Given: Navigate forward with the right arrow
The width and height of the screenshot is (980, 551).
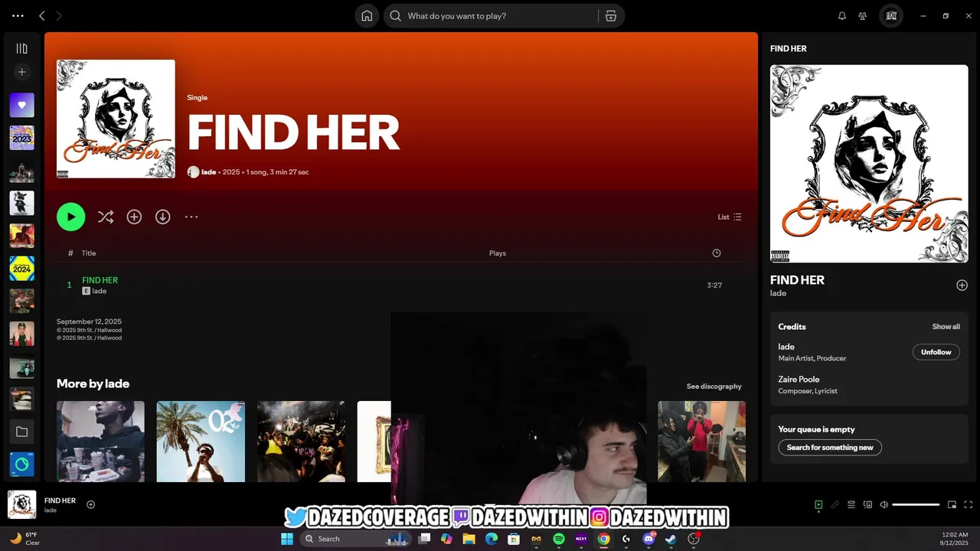Looking at the screenshot, I should (x=59, y=16).
